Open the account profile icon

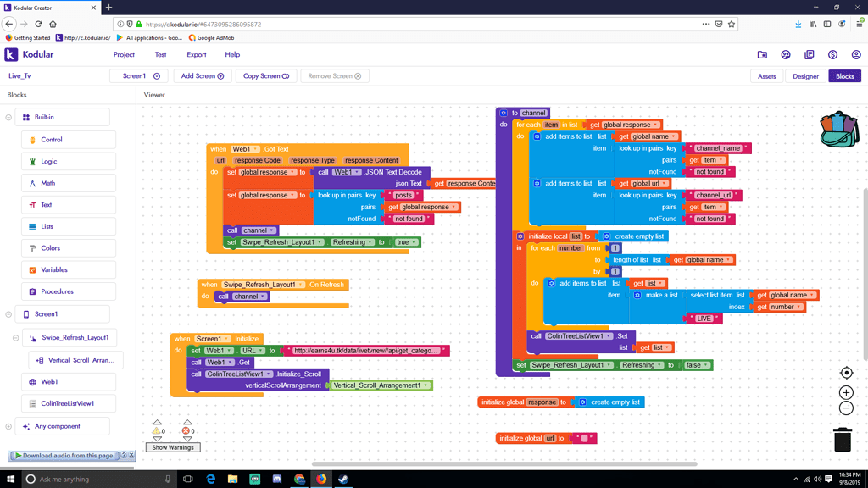tap(855, 55)
